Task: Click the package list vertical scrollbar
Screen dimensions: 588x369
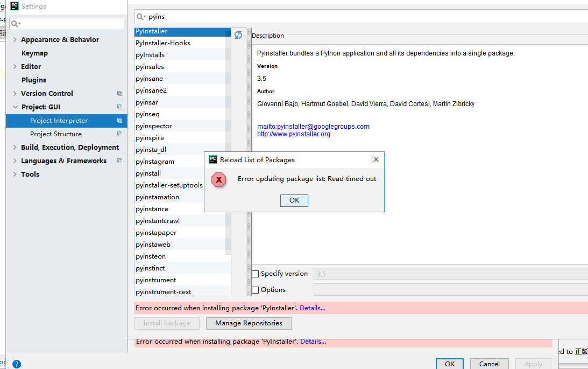Action: coord(228,143)
